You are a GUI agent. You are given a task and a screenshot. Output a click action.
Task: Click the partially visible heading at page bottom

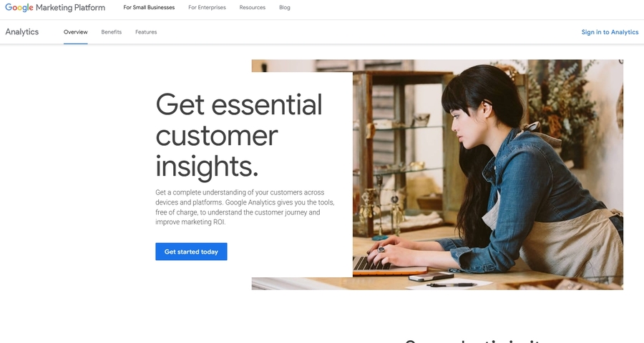pos(472,341)
